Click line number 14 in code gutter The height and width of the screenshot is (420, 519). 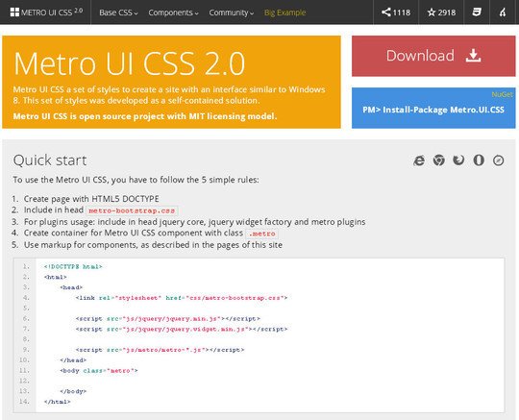coord(24,402)
